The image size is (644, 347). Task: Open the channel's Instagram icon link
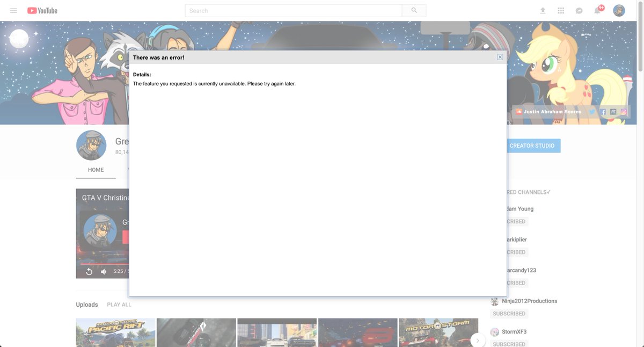click(x=624, y=112)
